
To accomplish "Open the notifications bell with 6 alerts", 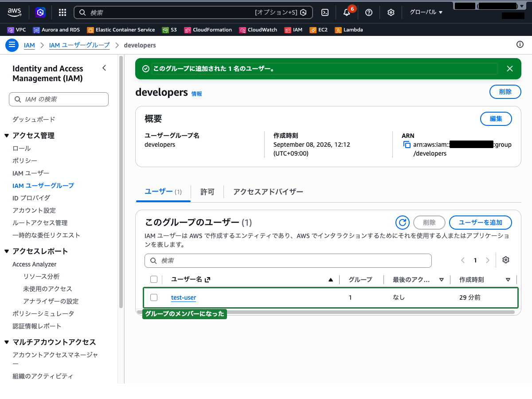I will click(x=347, y=12).
